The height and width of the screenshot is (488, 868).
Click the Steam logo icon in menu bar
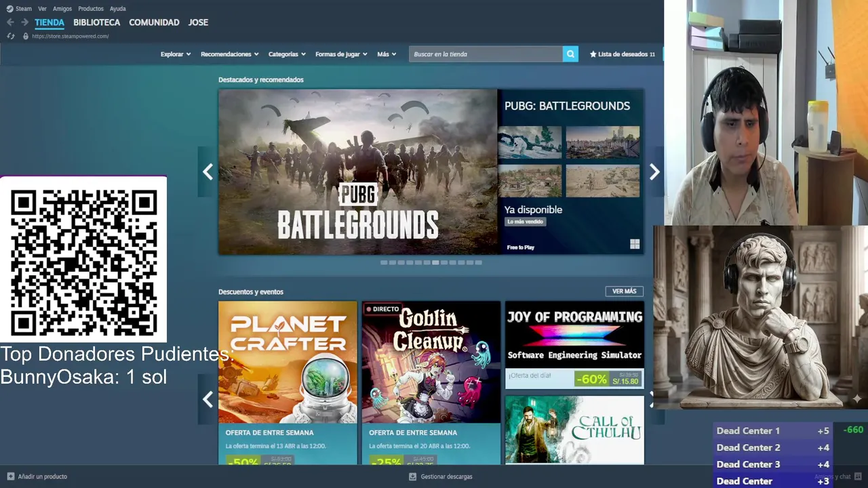click(9, 9)
